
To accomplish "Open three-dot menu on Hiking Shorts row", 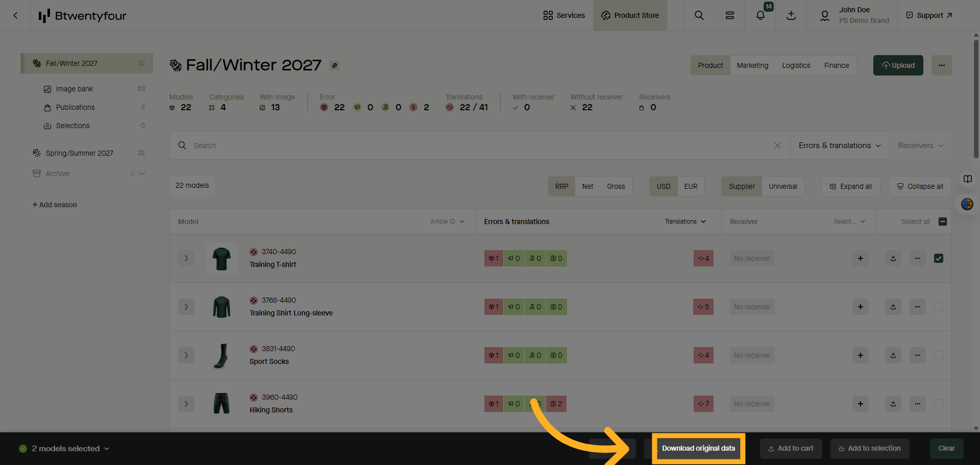I will pyautogui.click(x=917, y=404).
